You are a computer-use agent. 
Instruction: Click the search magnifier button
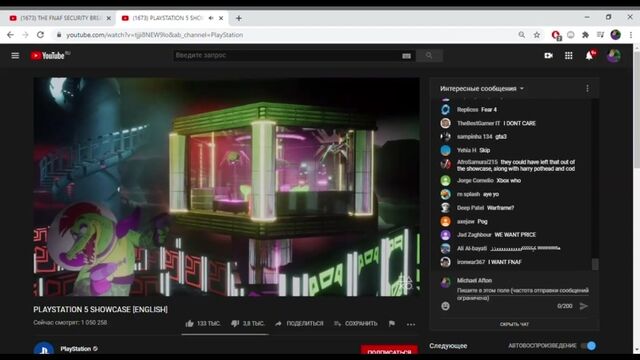pos(429,56)
